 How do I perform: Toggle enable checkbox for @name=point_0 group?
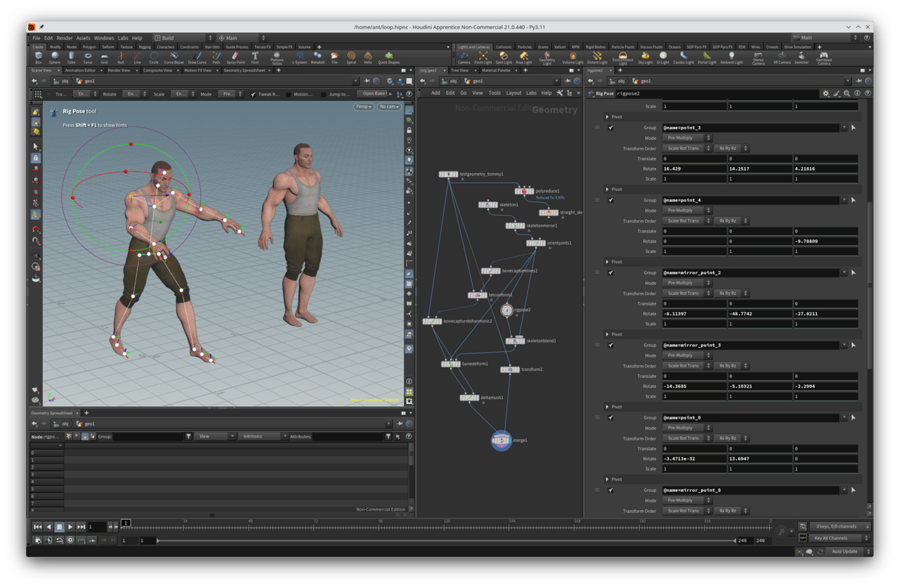610,417
